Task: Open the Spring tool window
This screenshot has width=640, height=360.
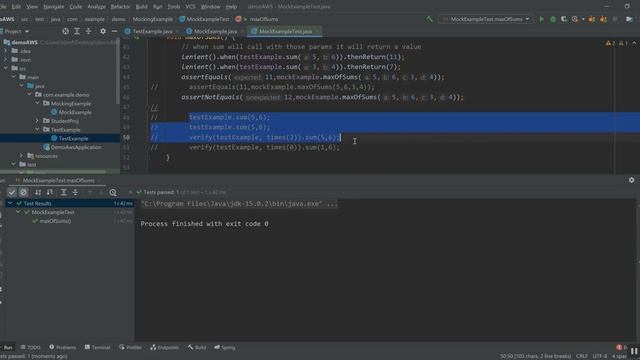Action: (225, 347)
